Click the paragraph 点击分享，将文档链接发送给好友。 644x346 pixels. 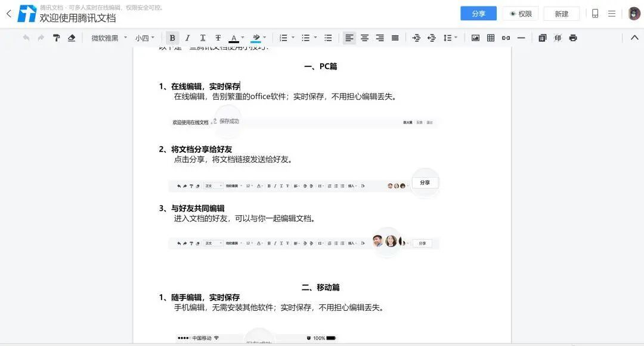(234, 159)
